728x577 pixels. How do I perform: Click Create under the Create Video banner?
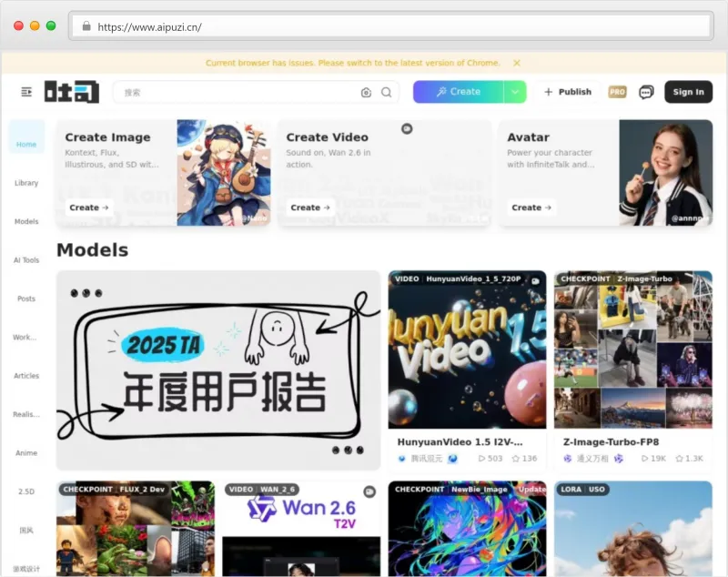coord(309,207)
